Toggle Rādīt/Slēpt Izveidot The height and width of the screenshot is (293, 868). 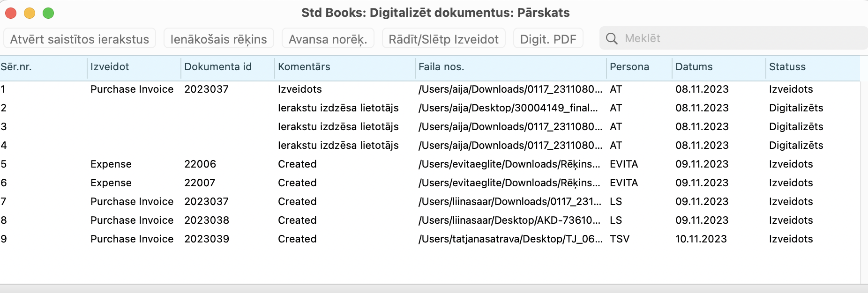coord(443,39)
